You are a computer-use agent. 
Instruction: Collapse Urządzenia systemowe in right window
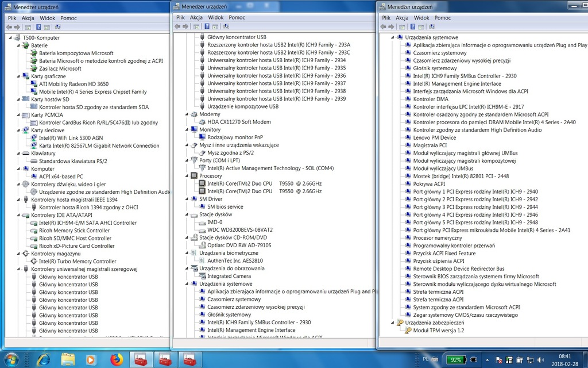[x=392, y=37]
